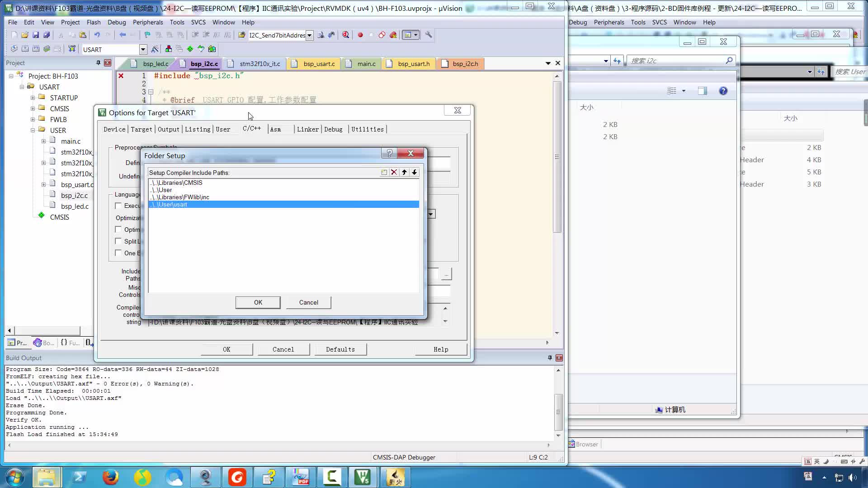Open the editor tab list dropdown arrow
The image size is (868, 488).
point(548,63)
